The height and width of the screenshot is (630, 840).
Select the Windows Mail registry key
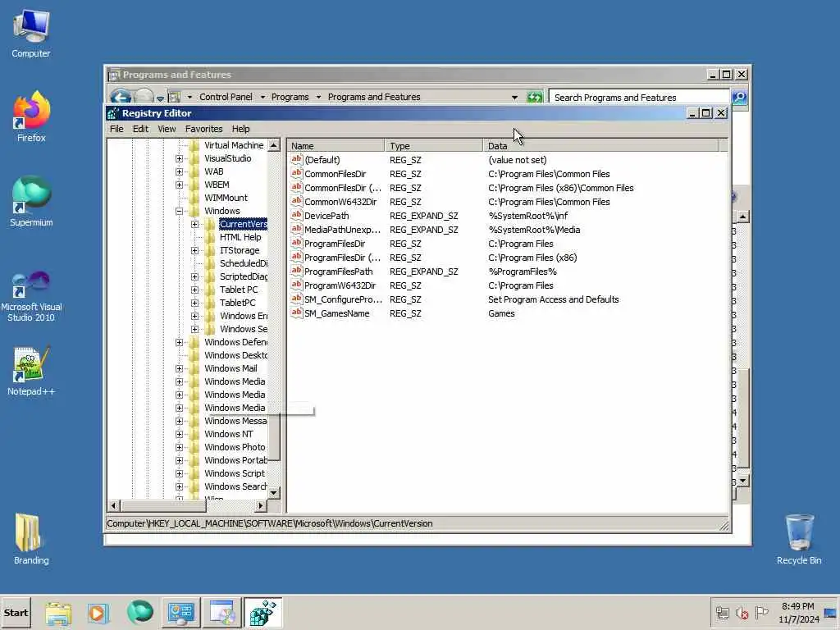click(231, 368)
